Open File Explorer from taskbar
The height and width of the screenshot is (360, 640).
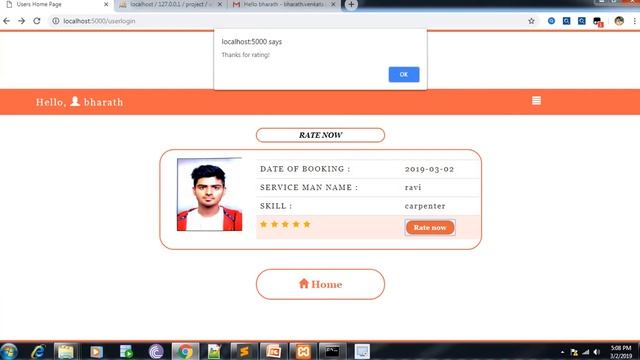pos(66,351)
